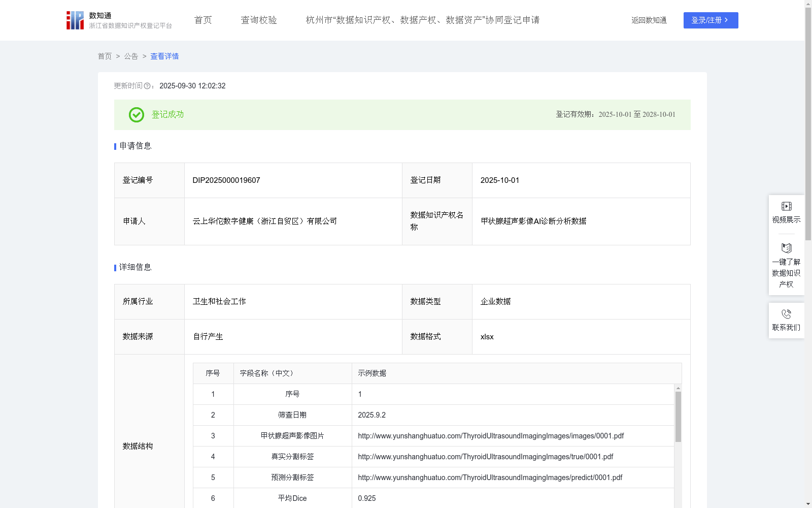Click the images/0001.pdf sample URL
812x508 pixels.
click(491, 436)
